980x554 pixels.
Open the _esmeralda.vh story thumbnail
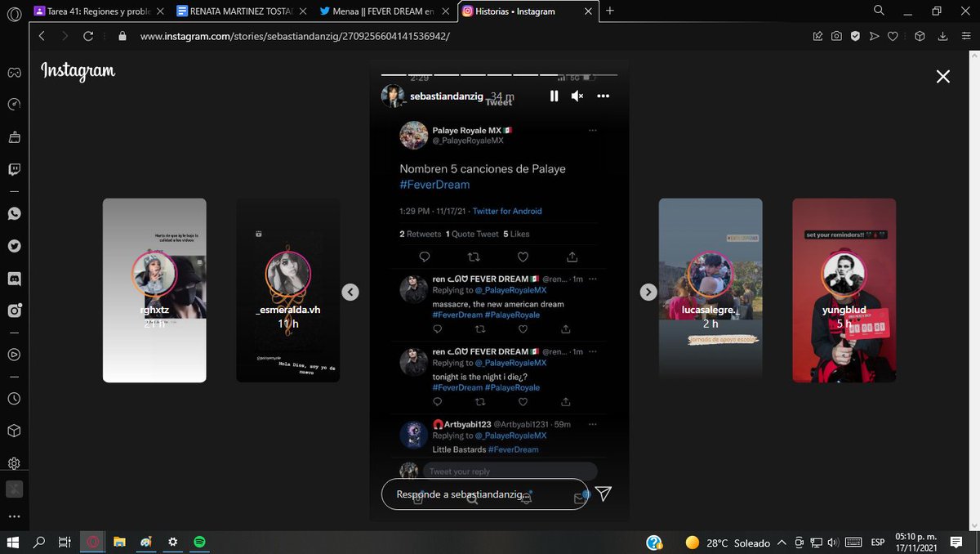[x=288, y=290]
